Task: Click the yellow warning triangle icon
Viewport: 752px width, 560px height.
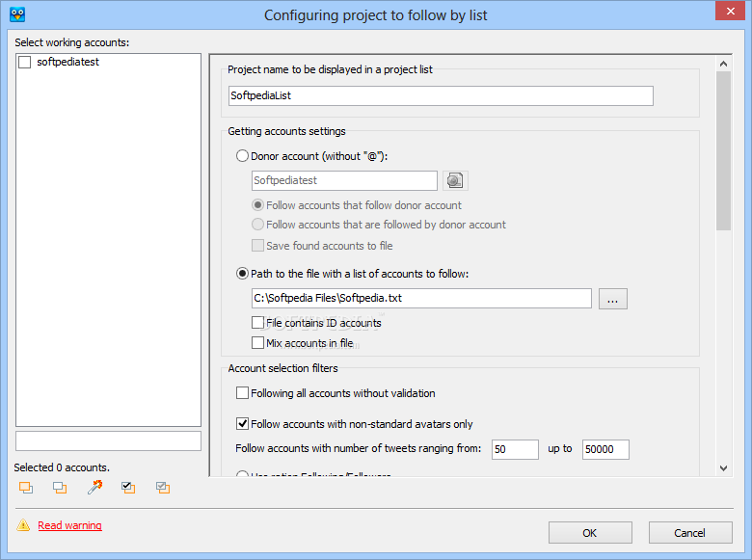Action: (23, 525)
